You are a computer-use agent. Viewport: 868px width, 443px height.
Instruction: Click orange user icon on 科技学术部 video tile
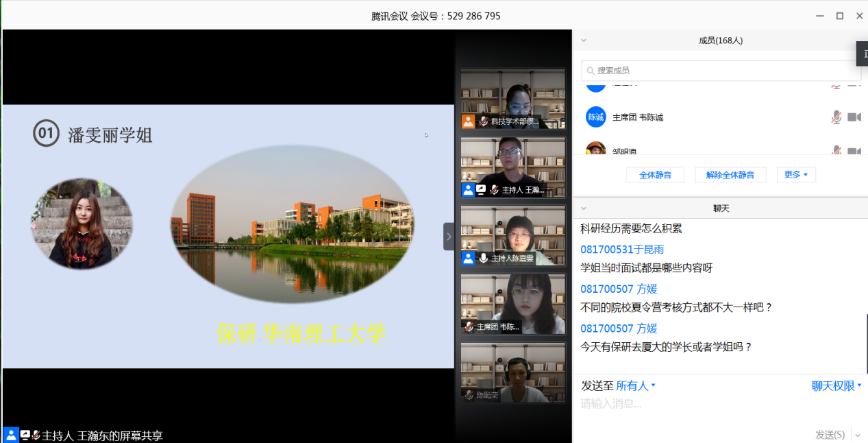click(468, 121)
